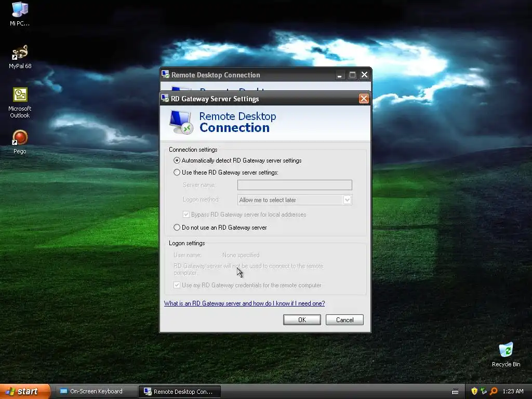Click the security shield tray icon
The image size is (532, 399).
pos(474,391)
